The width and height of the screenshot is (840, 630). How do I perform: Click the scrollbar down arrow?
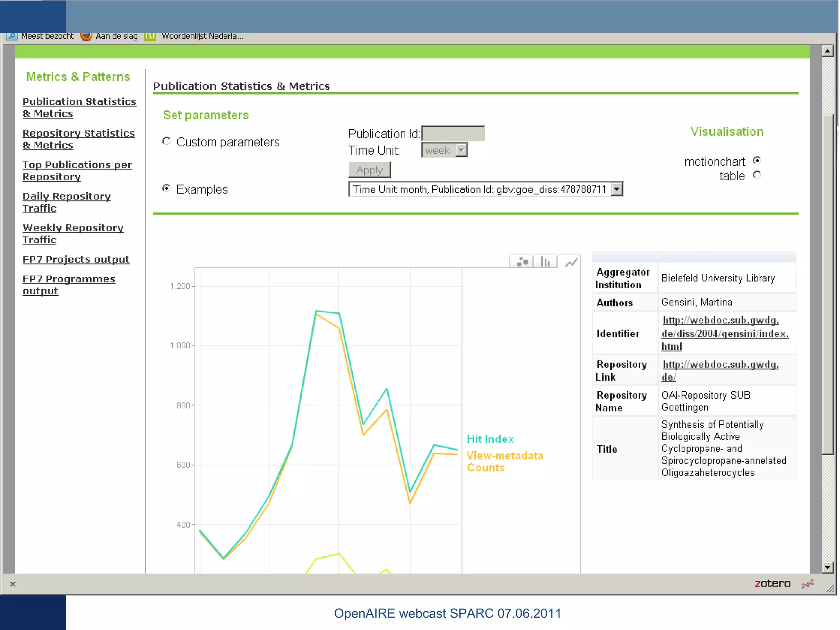827,568
